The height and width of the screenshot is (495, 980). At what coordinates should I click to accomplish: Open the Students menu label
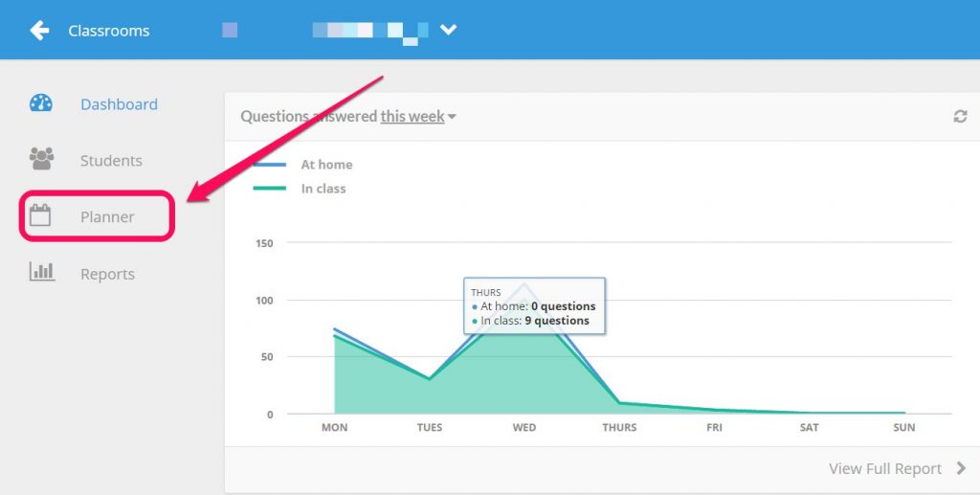(x=111, y=161)
